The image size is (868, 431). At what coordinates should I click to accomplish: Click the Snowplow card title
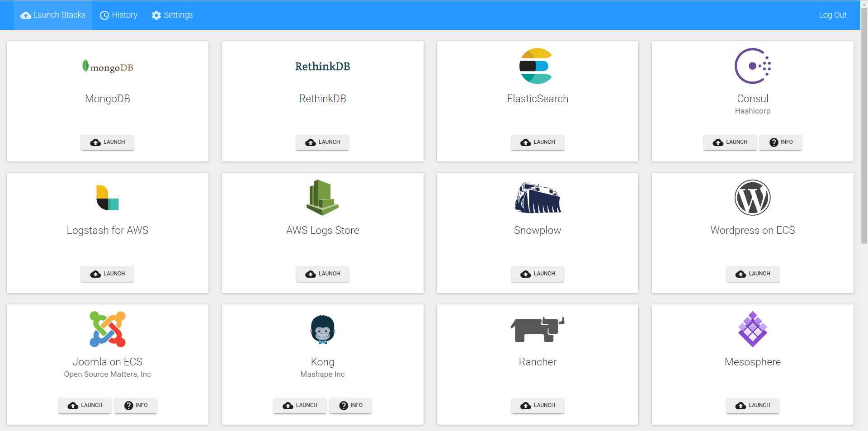click(538, 230)
